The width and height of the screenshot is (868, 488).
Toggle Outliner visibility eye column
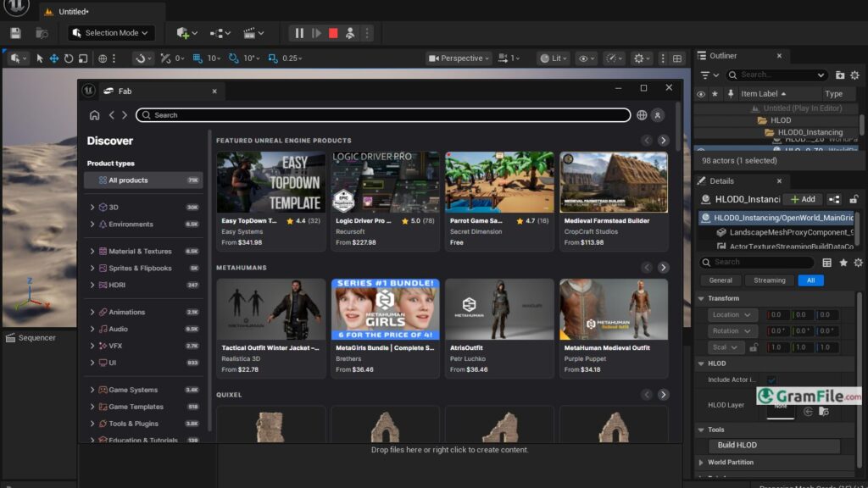coord(701,94)
